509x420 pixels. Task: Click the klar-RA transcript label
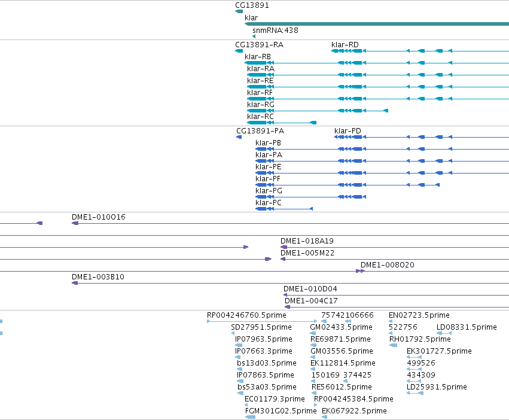pyautogui.click(x=261, y=69)
